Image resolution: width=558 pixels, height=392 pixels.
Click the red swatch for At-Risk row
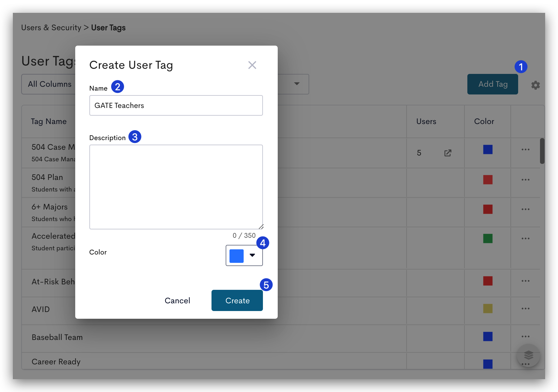[488, 281]
